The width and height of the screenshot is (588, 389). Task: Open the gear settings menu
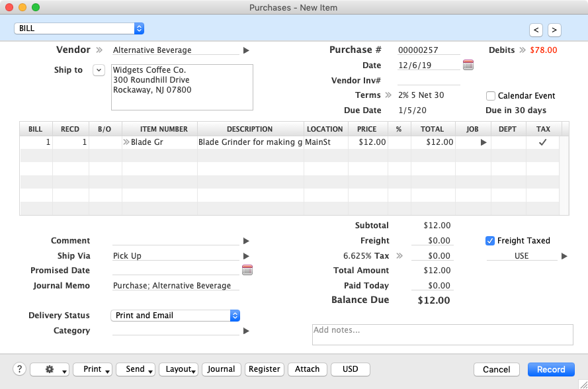[50, 369]
